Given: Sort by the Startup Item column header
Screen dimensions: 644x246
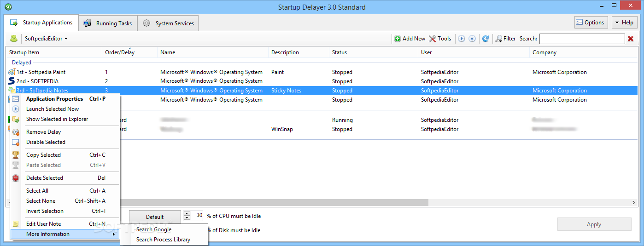Looking at the screenshot, I should [54, 52].
